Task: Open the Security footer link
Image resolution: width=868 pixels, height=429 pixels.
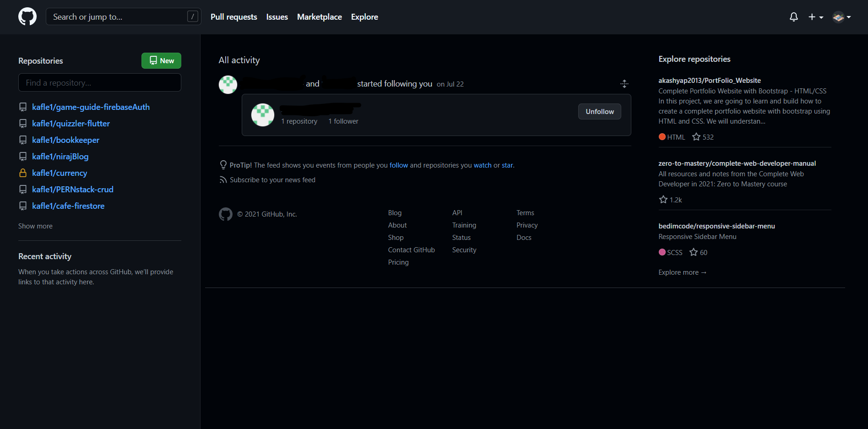Action: click(464, 250)
